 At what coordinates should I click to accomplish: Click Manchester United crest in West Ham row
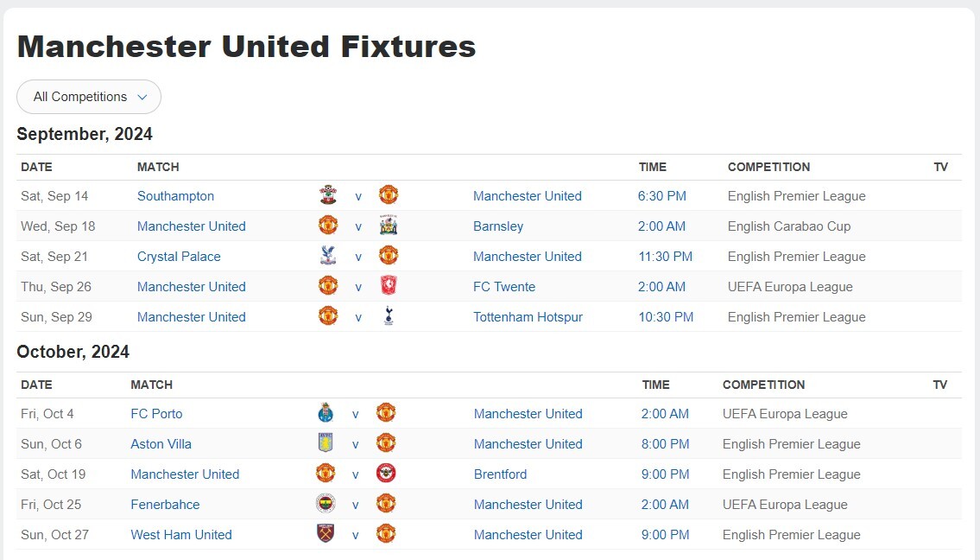386,534
